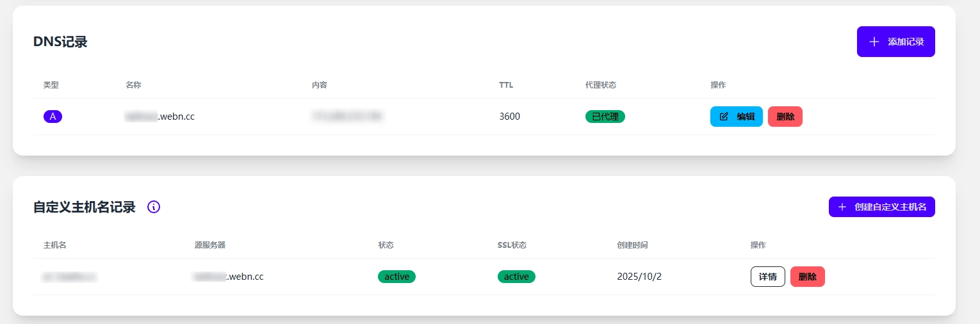The height and width of the screenshot is (324, 980).
Task: Click the 创建自定义主机名 button label
Action: (890, 207)
